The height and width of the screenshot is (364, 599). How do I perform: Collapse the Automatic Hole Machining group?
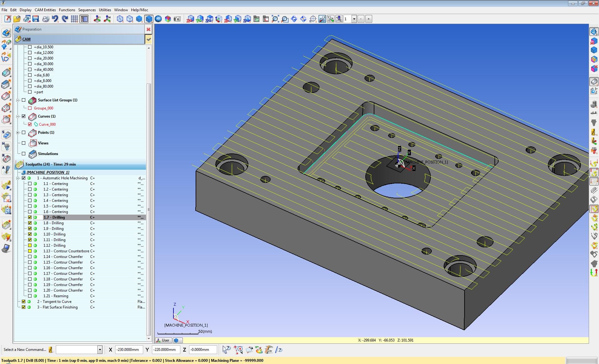point(18,178)
